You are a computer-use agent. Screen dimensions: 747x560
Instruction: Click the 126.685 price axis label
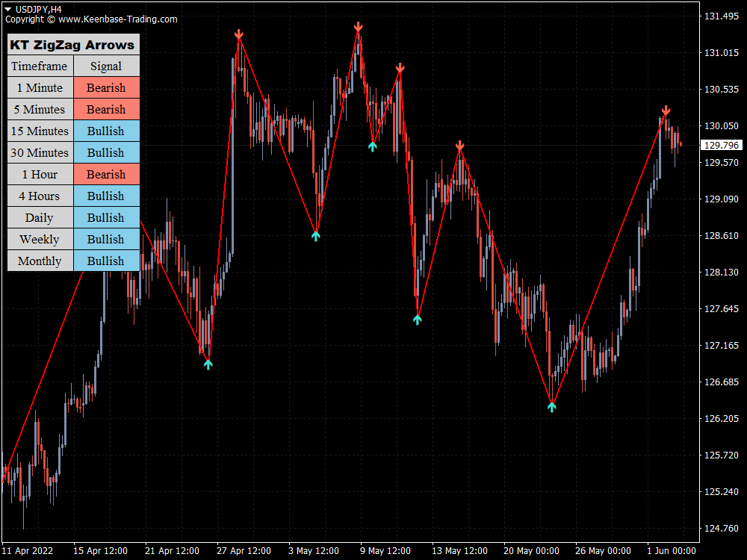coord(722,382)
